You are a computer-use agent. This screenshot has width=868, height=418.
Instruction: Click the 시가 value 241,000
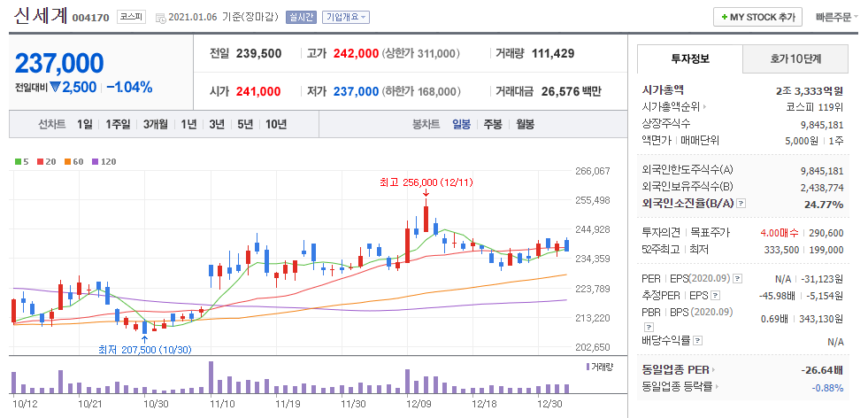click(x=258, y=91)
